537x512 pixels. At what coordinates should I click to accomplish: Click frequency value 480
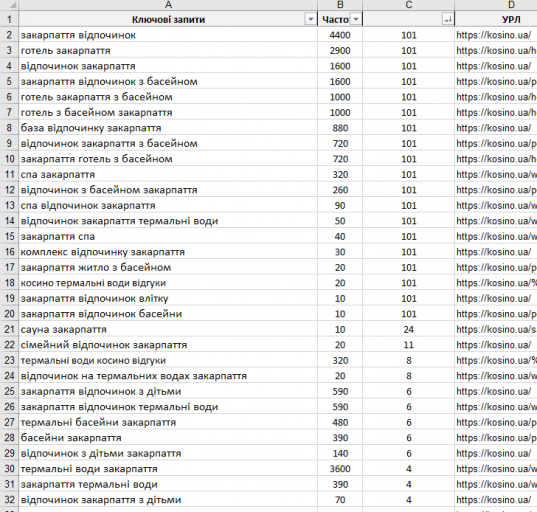click(x=340, y=423)
